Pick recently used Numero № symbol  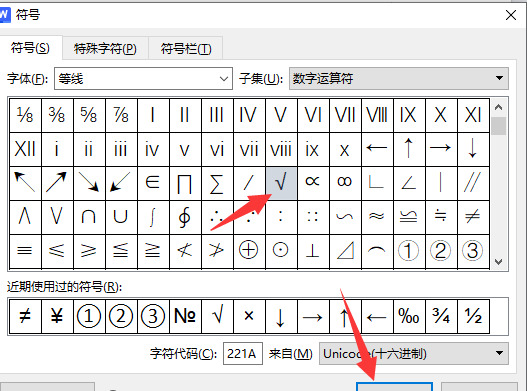tap(185, 316)
